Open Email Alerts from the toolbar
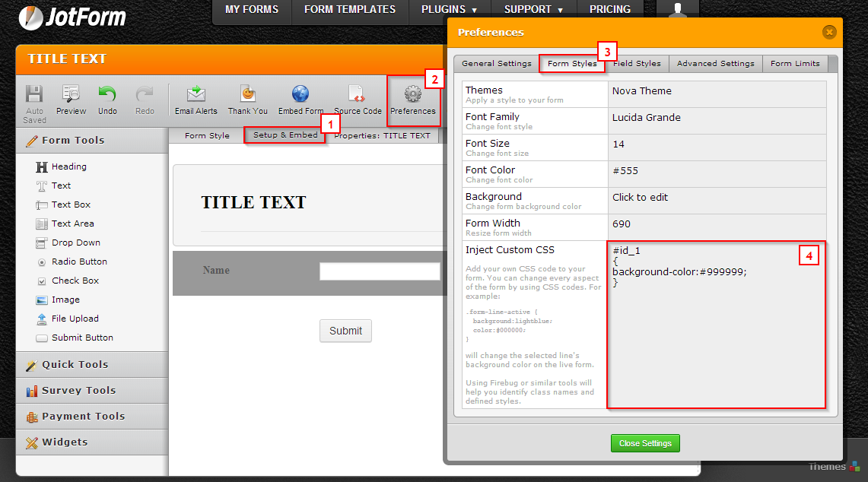This screenshot has height=482, width=868. [x=196, y=95]
